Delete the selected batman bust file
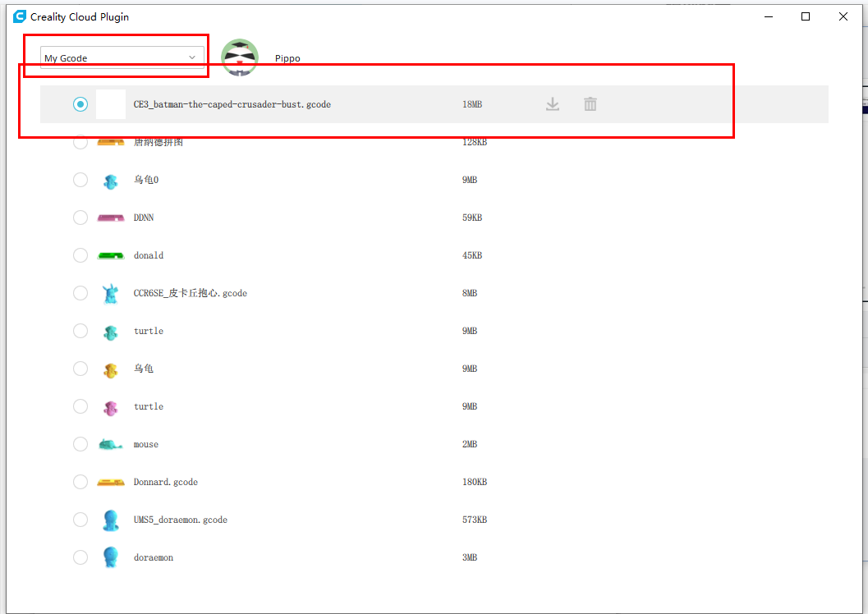Viewport: 868px width, 614px height. tap(590, 104)
